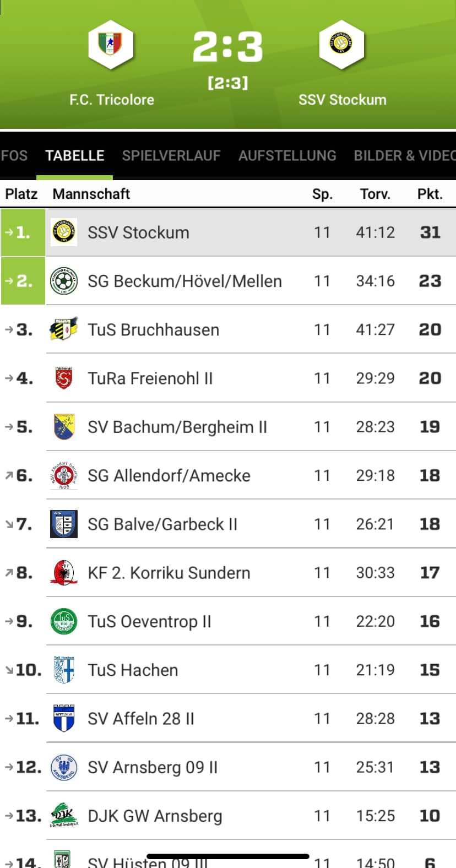Tap the DJK GW Arnsberg logo

click(63, 816)
